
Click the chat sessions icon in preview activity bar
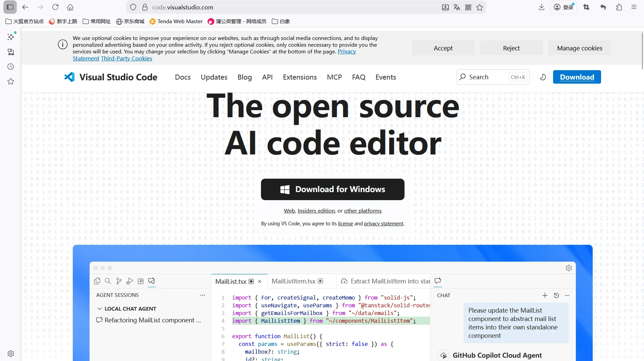152,281
